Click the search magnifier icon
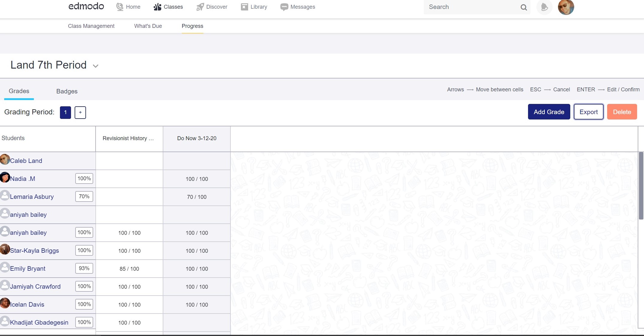The height and width of the screenshot is (336, 644). (524, 7)
